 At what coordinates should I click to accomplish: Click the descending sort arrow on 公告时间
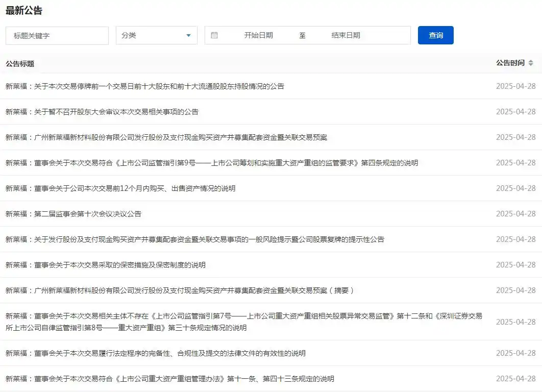pyautogui.click(x=531, y=64)
